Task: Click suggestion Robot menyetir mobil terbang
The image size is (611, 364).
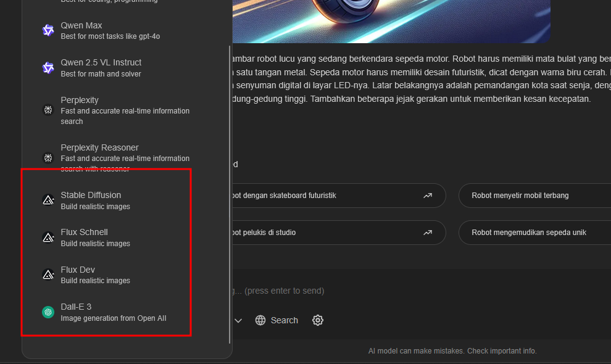Action: [520, 196]
